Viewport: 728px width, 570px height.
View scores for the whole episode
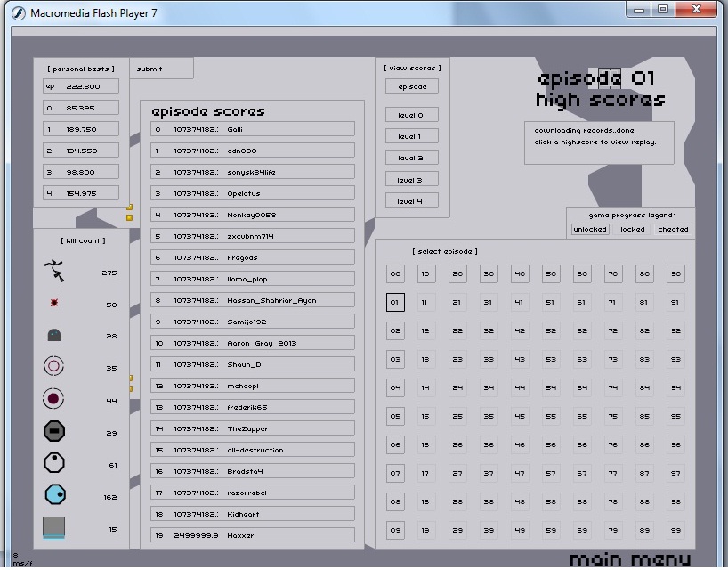coord(411,86)
